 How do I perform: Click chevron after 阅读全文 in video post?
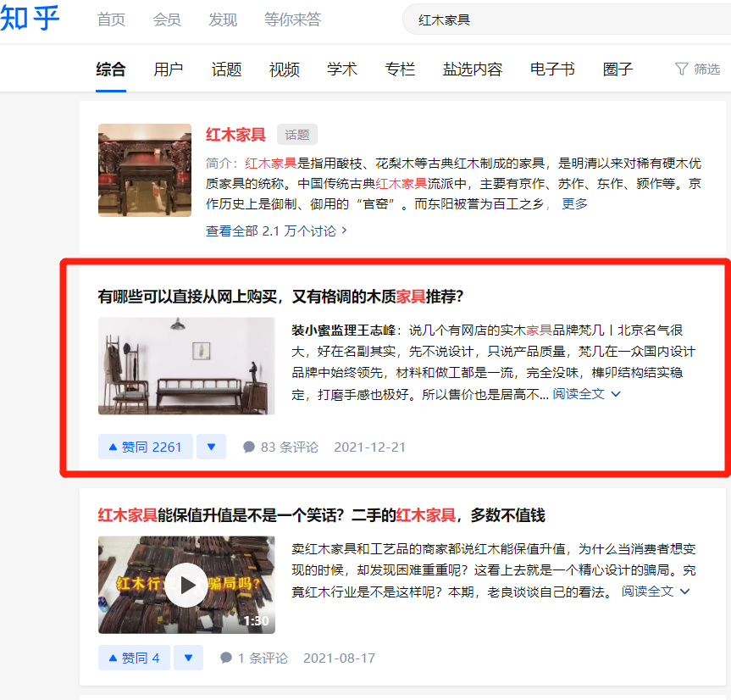pos(684,592)
